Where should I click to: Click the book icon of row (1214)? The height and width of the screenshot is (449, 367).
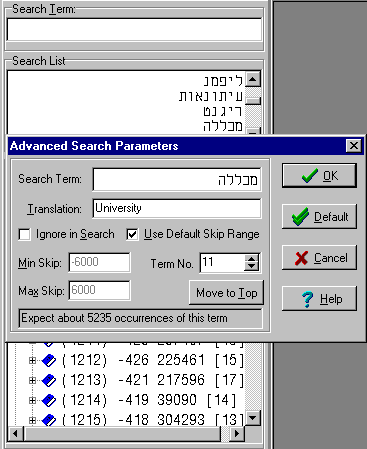point(49,401)
